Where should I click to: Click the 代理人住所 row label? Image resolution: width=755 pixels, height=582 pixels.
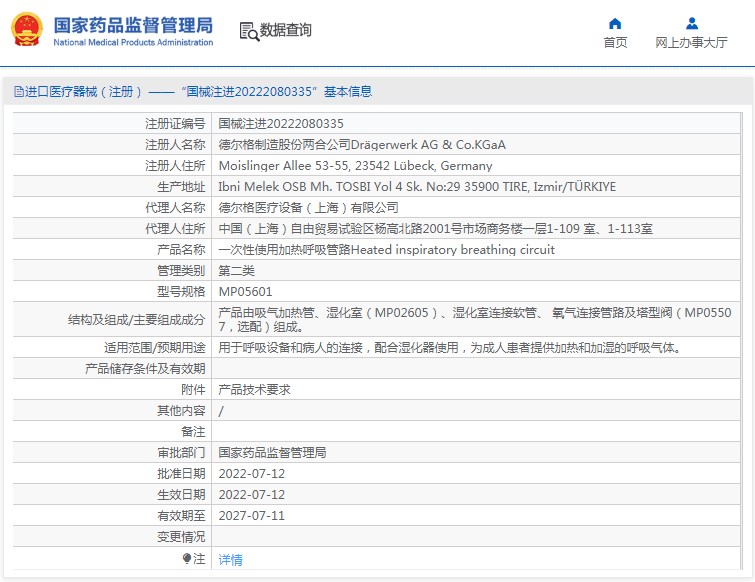click(x=175, y=229)
